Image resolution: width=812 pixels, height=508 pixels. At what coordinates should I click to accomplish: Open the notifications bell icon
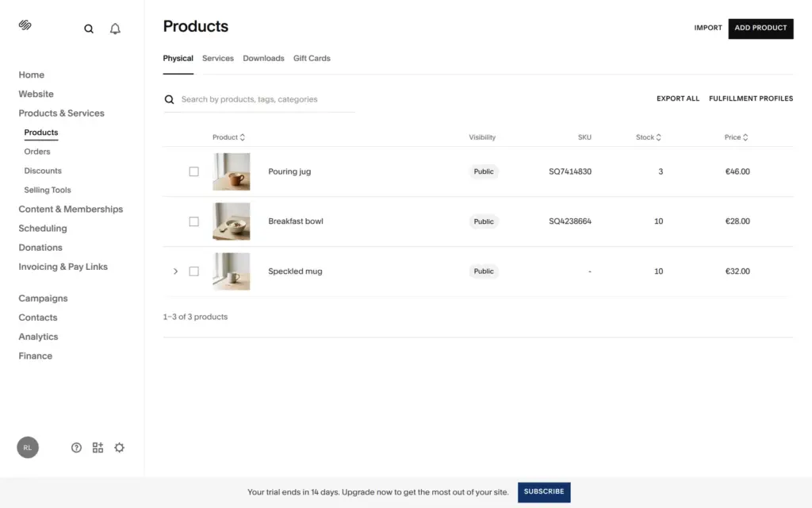tap(115, 29)
